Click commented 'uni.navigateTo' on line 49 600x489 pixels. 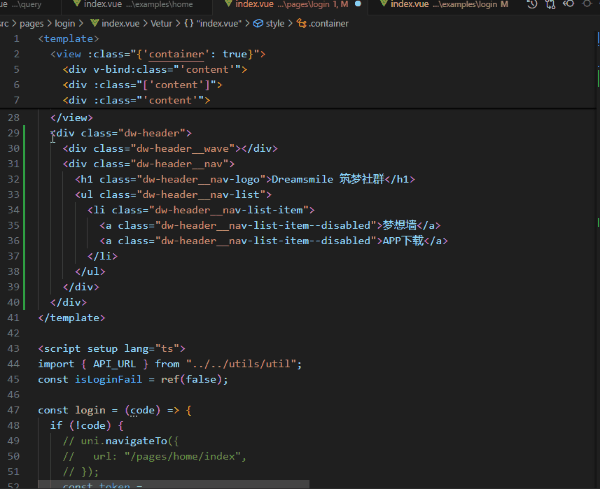coord(124,441)
